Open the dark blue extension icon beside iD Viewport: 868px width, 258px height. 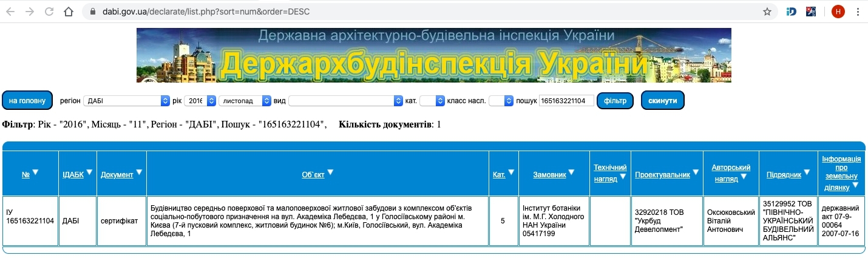(811, 12)
